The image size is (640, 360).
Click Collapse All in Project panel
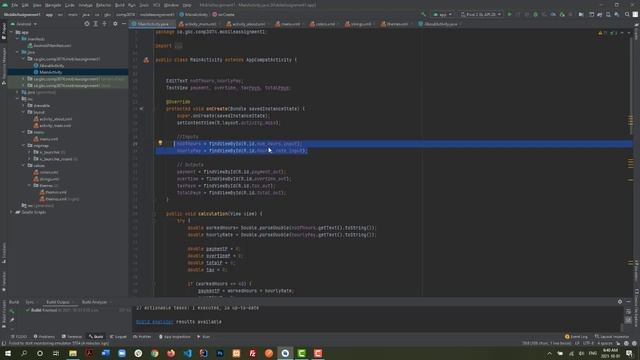tap(104, 24)
